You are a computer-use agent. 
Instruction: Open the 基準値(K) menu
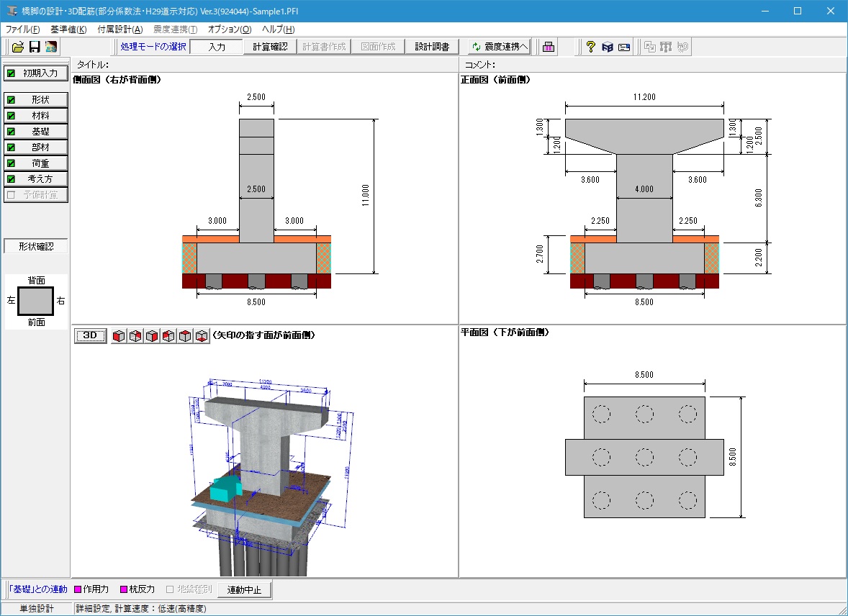[x=68, y=30]
